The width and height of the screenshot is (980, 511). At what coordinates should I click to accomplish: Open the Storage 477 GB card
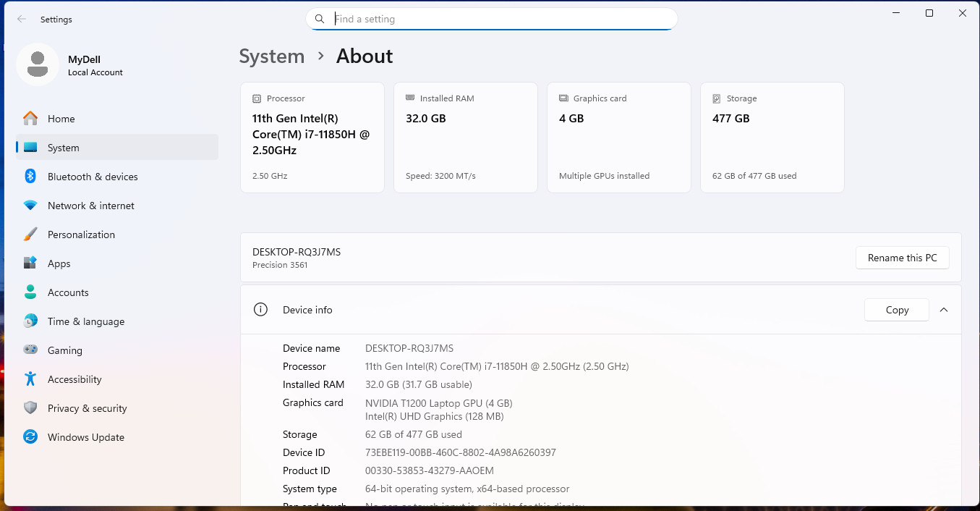point(772,138)
